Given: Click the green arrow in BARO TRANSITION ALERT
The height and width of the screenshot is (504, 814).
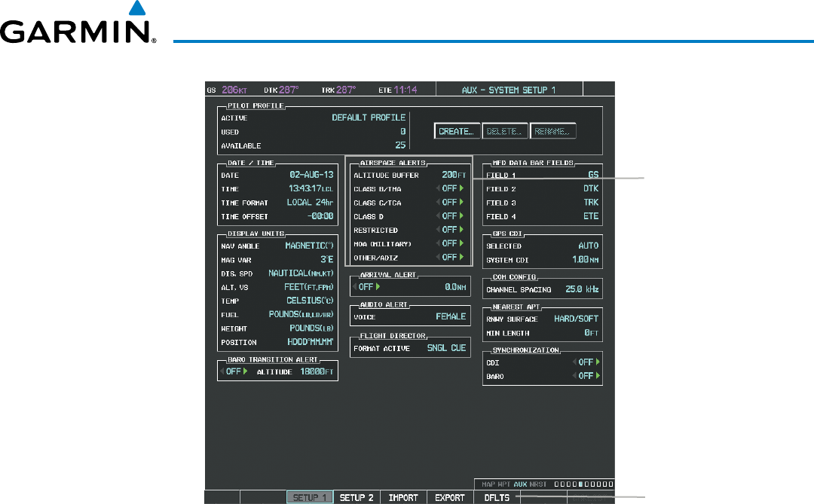Looking at the screenshot, I should click(x=245, y=371).
